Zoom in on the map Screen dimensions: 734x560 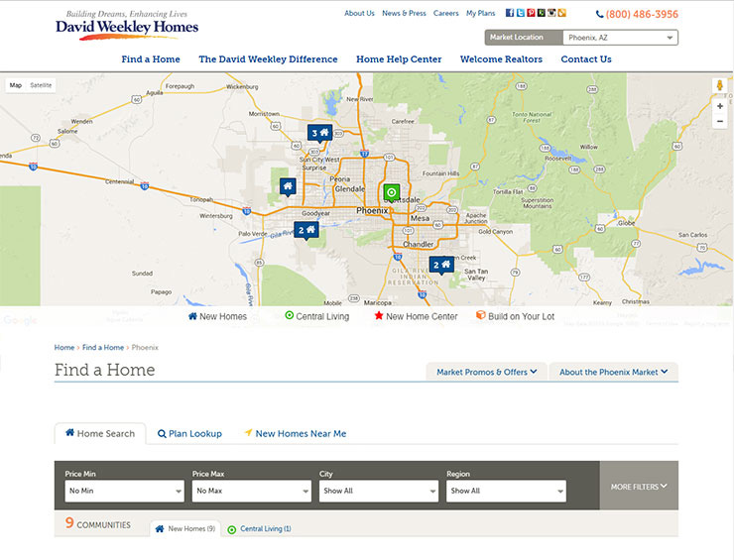719,106
